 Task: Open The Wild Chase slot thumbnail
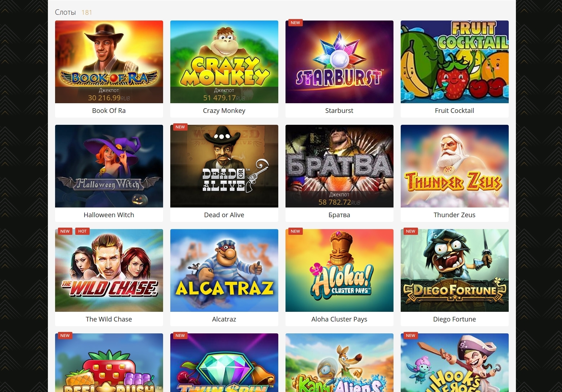[109, 270]
